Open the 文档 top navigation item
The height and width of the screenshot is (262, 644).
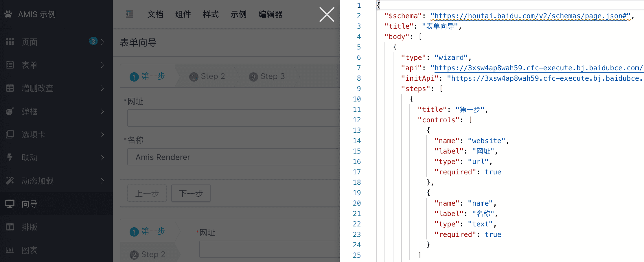[155, 14]
